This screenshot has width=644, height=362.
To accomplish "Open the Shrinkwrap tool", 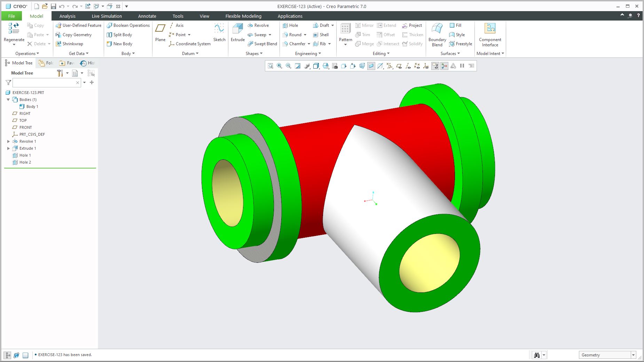I will [x=70, y=44].
